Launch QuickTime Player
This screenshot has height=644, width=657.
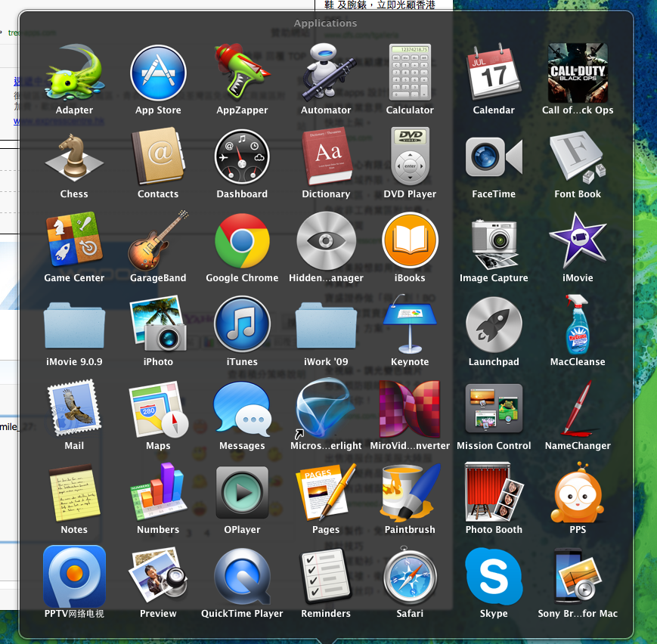click(242, 577)
